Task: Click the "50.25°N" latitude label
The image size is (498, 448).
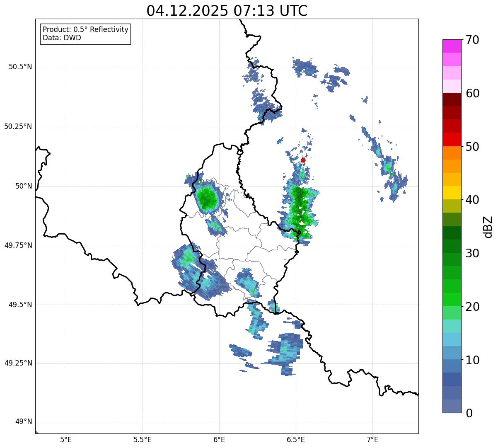Action: click(x=18, y=126)
